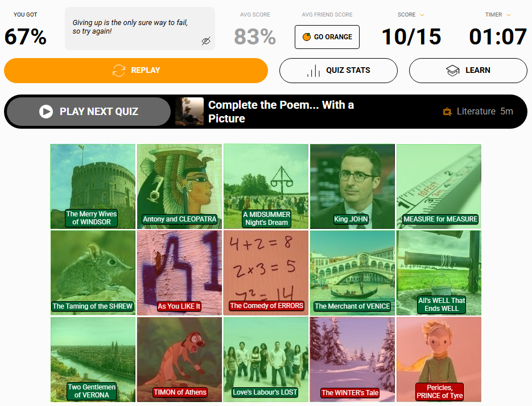Viewport: 532px width, 406px height.
Task: Click the graduation cap Learn icon
Action: click(452, 71)
